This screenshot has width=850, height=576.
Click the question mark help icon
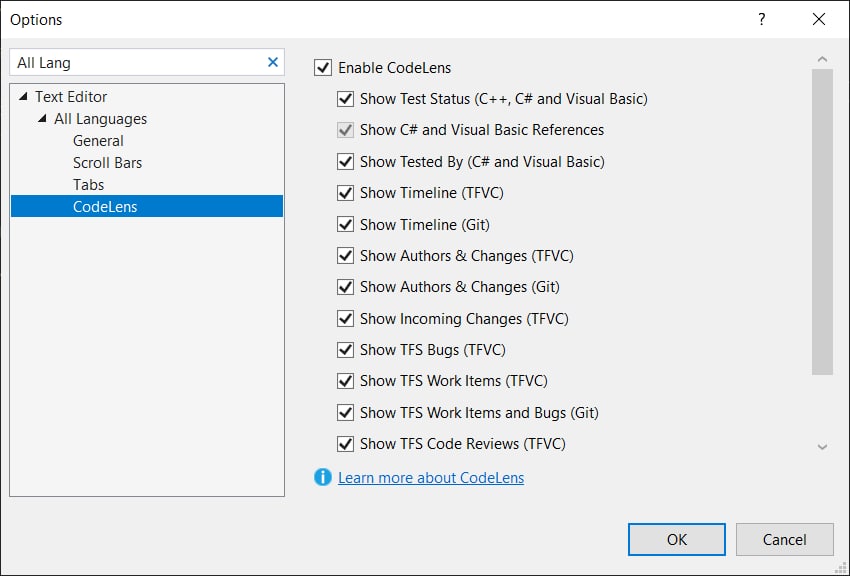tap(762, 20)
